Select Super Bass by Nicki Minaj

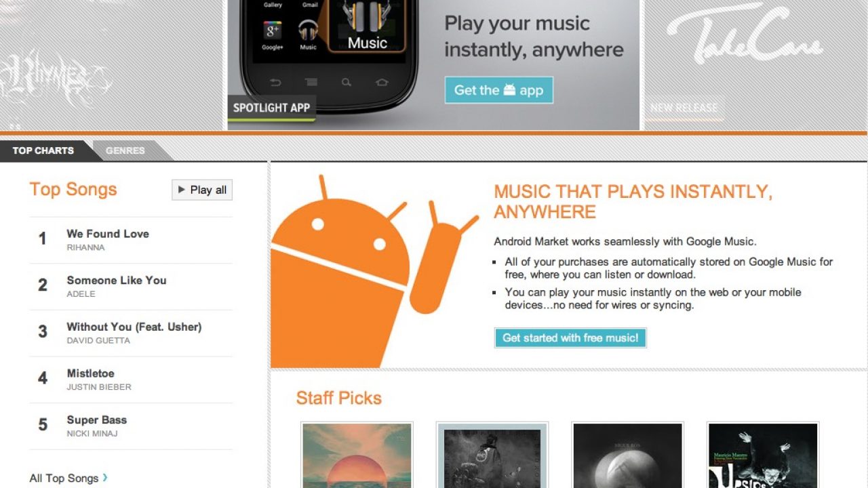click(x=131, y=426)
